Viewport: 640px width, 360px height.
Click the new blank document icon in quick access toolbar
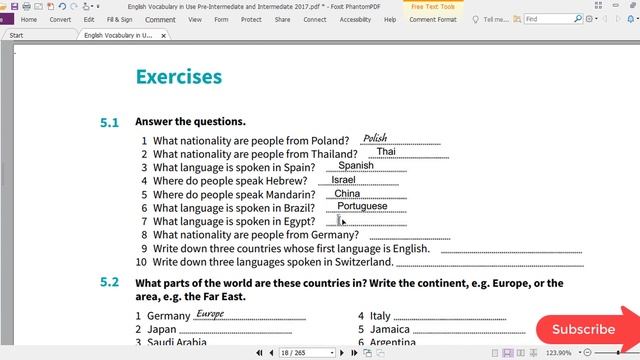pyautogui.click(x=51, y=7)
